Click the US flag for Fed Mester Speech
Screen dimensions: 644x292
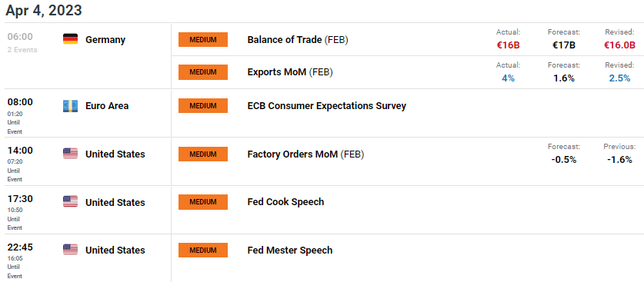click(x=70, y=250)
